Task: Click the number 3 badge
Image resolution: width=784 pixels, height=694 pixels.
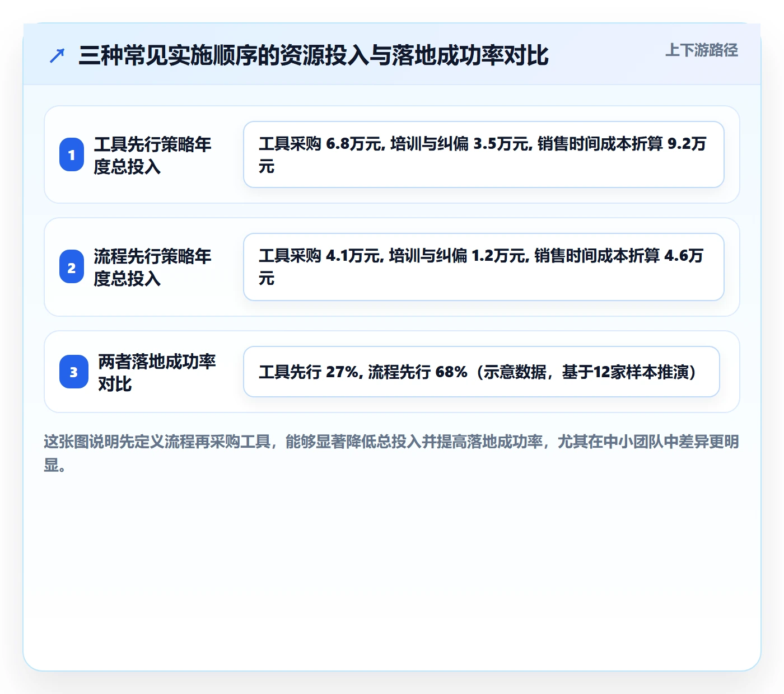Action: (74, 372)
